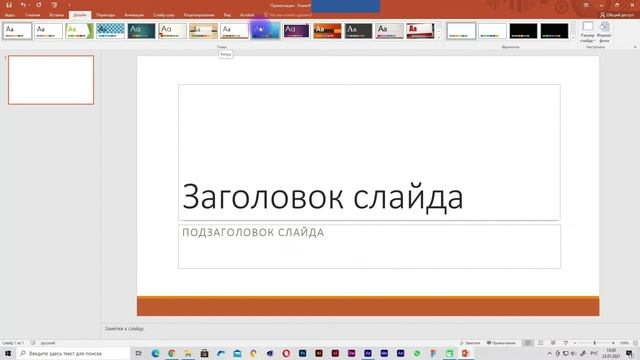Toggle the Примечания comments pane in status bar
The width and height of the screenshot is (640, 360).
pyautogui.click(x=501, y=343)
